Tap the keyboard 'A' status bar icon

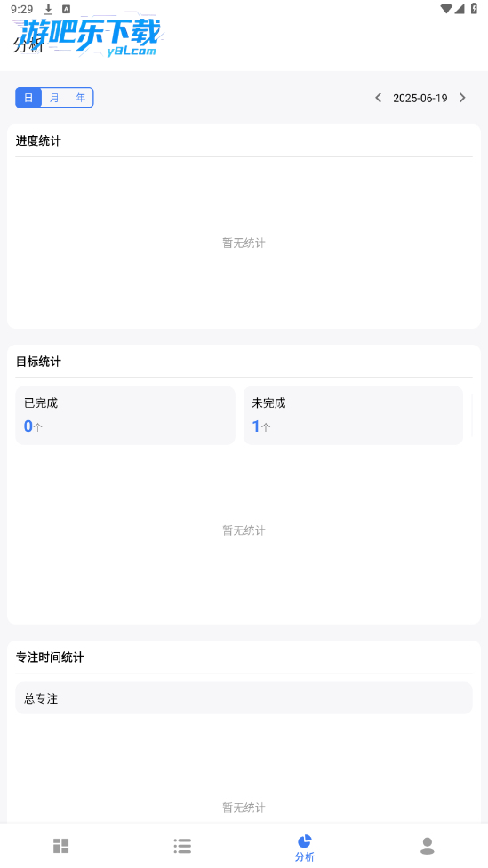coord(66,9)
